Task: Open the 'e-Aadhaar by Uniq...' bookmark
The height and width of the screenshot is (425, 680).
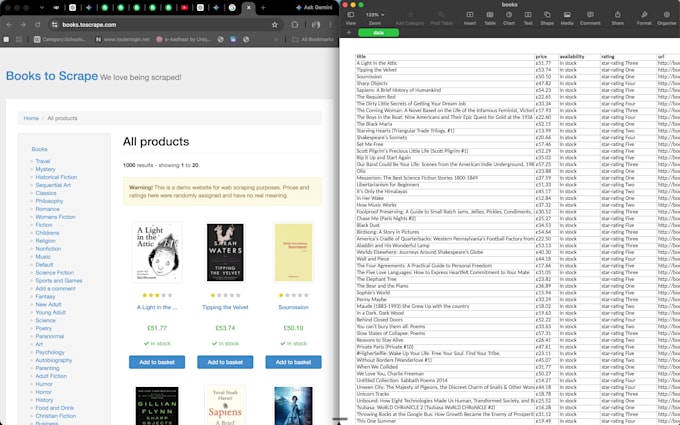Action: [183, 39]
